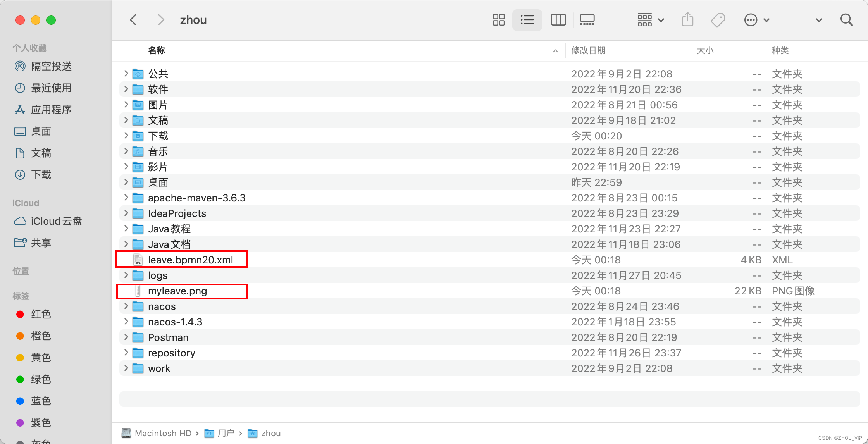Switch to icon grid view
This screenshot has width=868, height=444.
pyautogui.click(x=498, y=20)
